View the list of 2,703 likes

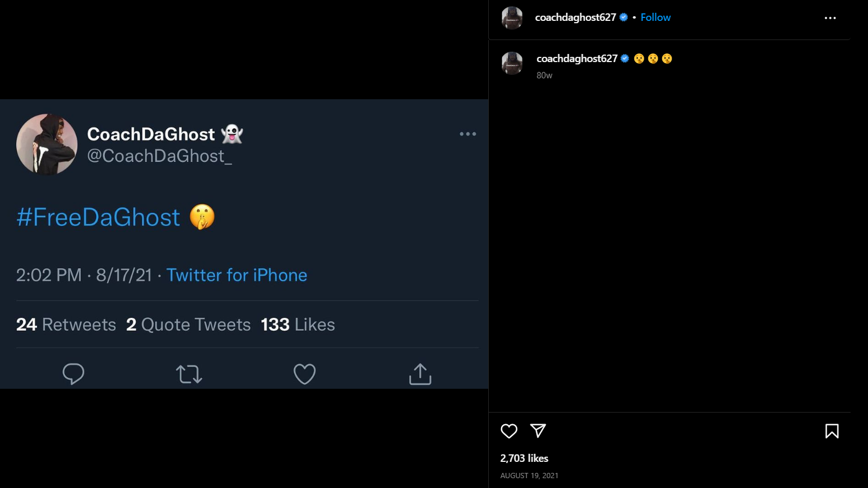[x=524, y=458]
